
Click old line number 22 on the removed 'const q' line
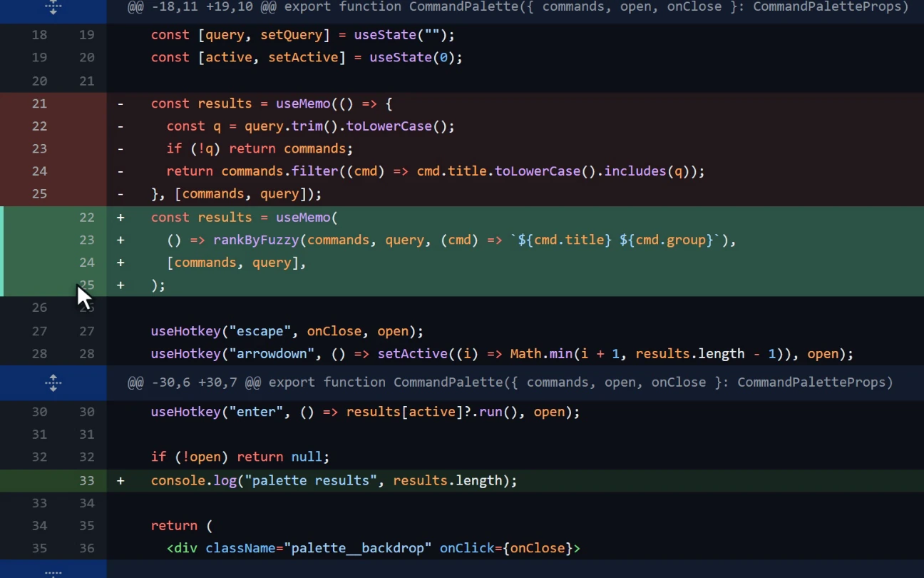point(39,126)
